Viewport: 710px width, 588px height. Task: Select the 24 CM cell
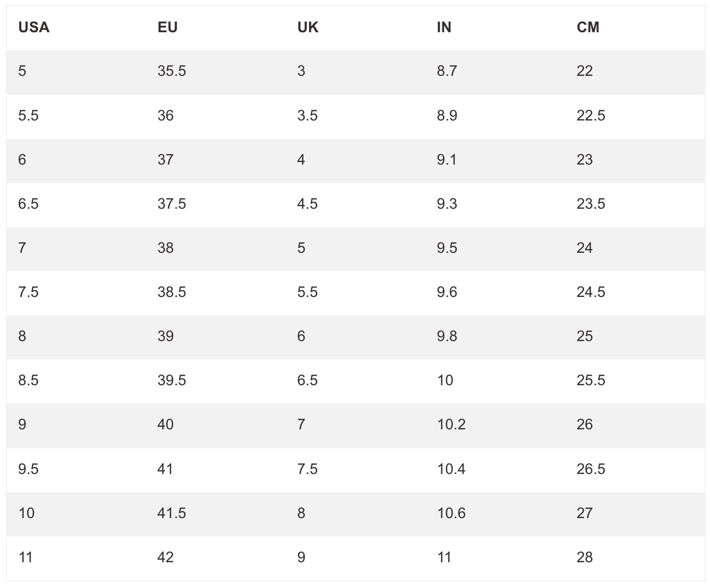[x=584, y=248]
